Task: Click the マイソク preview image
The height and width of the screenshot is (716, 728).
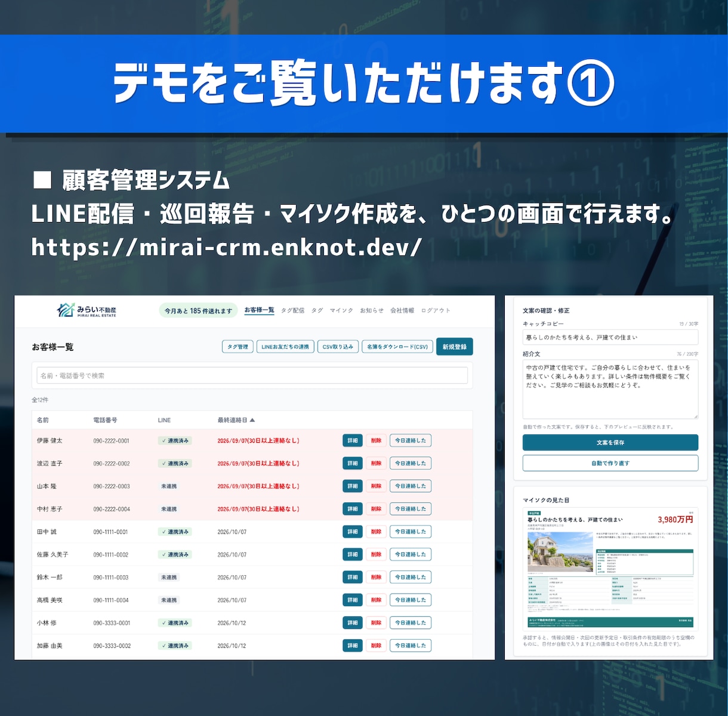Action: (610, 569)
